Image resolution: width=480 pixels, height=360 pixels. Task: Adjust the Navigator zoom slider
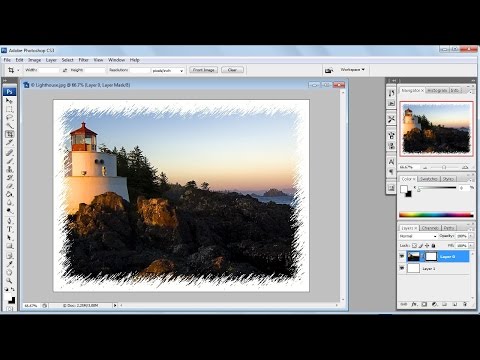(444, 167)
